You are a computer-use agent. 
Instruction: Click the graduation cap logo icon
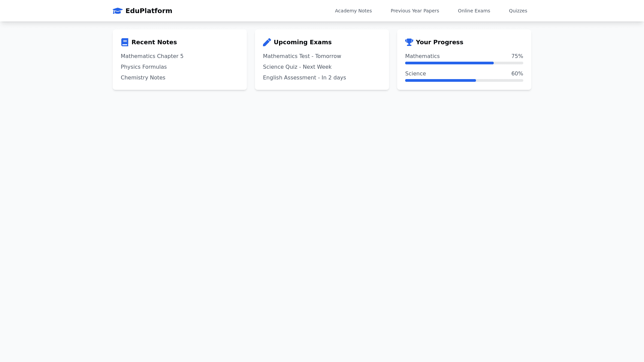(x=117, y=11)
